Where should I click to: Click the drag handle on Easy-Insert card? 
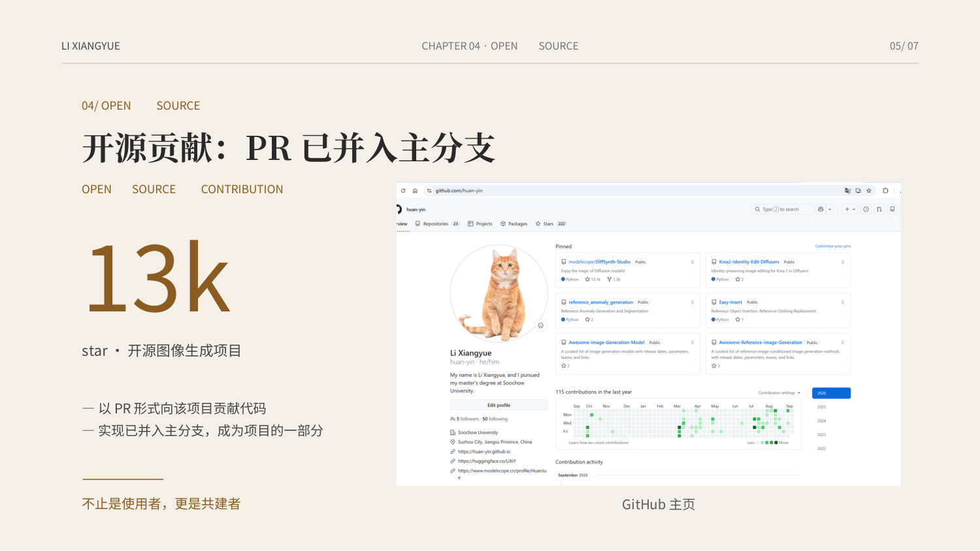tap(843, 302)
